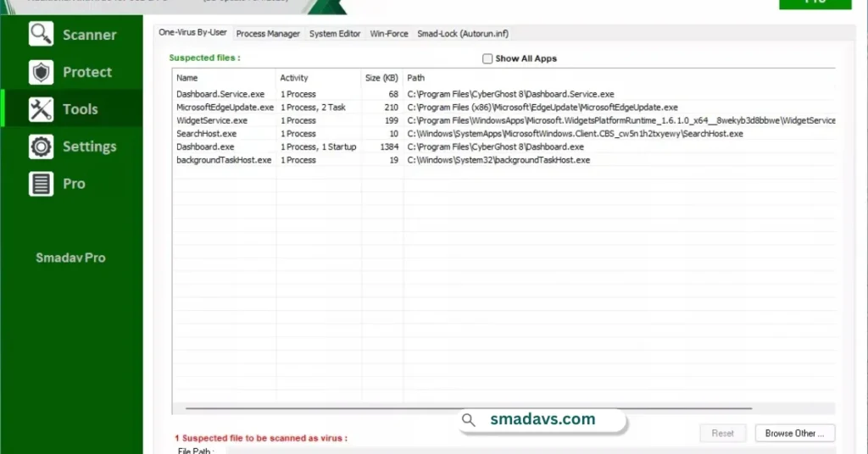
Task: Select the Dashboard.Service.exe row
Action: [x=504, y=94]
